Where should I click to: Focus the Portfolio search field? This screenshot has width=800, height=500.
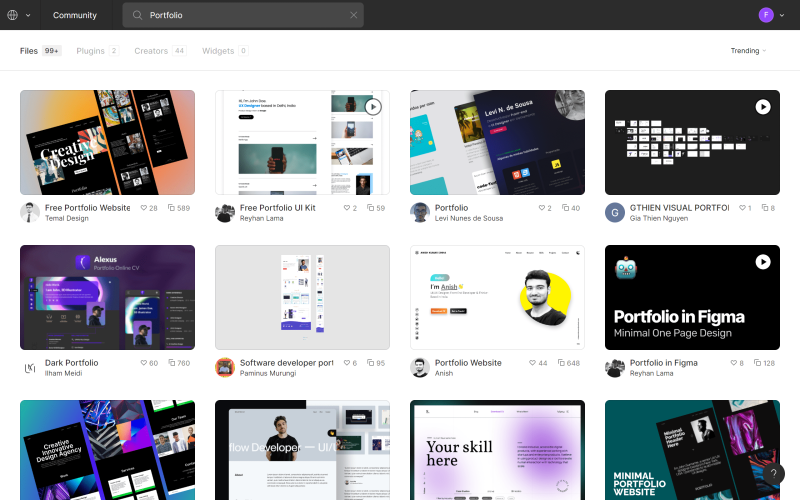point(243,15)
